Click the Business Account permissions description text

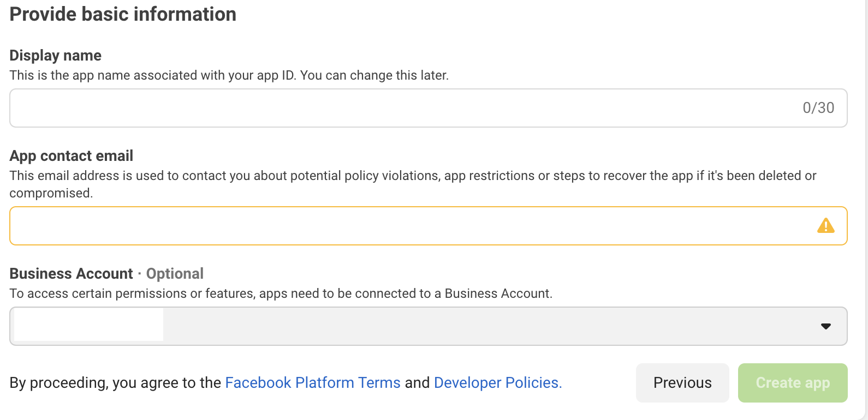pyautogui.click(x=281, y=293)
